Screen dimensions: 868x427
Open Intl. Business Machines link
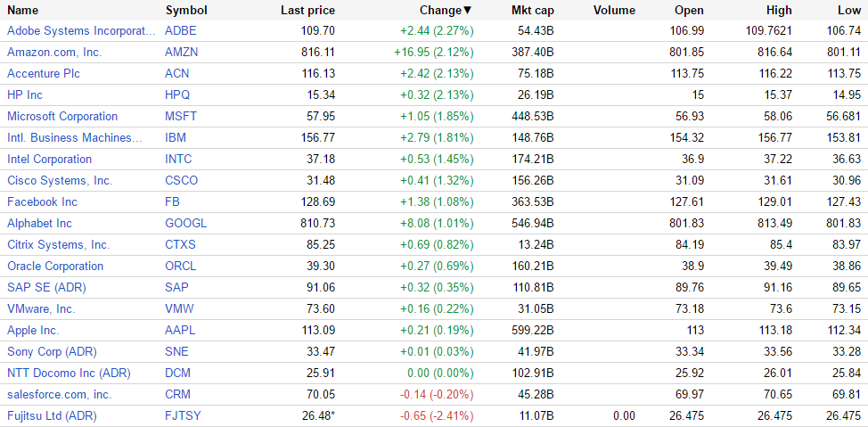point(75,137)
